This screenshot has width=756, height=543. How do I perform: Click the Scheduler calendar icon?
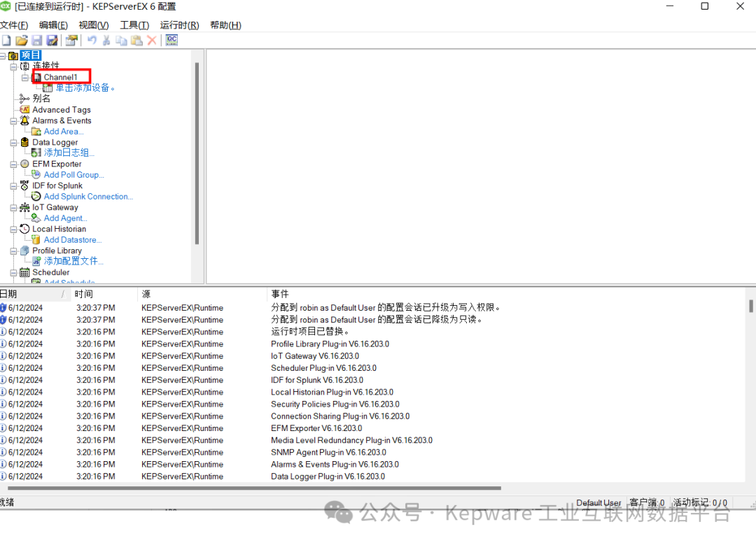tap(24, 272)
